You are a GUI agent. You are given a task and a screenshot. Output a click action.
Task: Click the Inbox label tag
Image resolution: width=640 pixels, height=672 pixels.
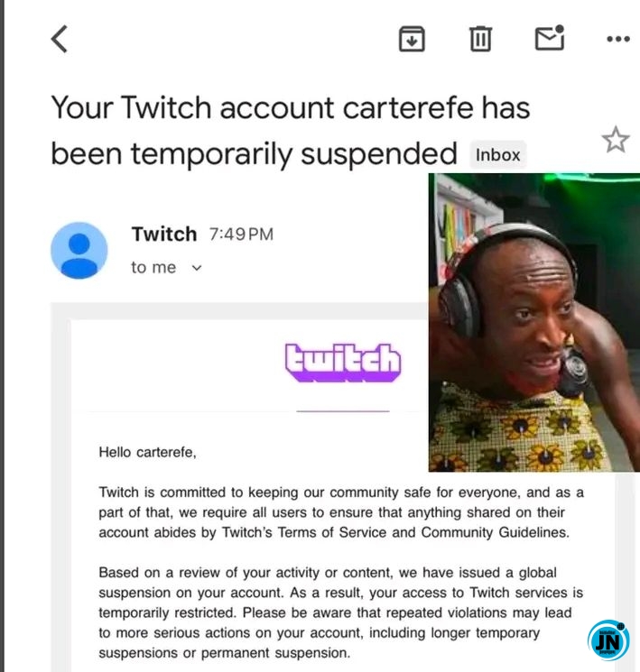click(498, 155)
